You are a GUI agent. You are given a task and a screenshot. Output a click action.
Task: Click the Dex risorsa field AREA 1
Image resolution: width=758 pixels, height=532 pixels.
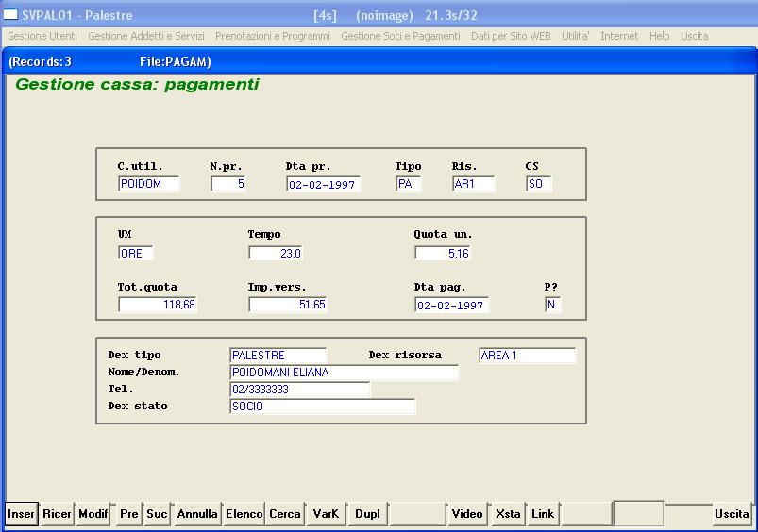tap(527, 356)
